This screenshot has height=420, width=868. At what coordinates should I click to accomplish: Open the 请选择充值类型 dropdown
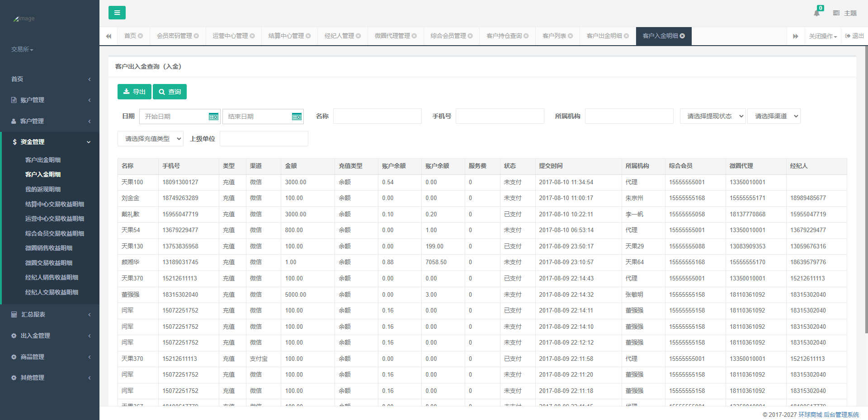point(150,139)
